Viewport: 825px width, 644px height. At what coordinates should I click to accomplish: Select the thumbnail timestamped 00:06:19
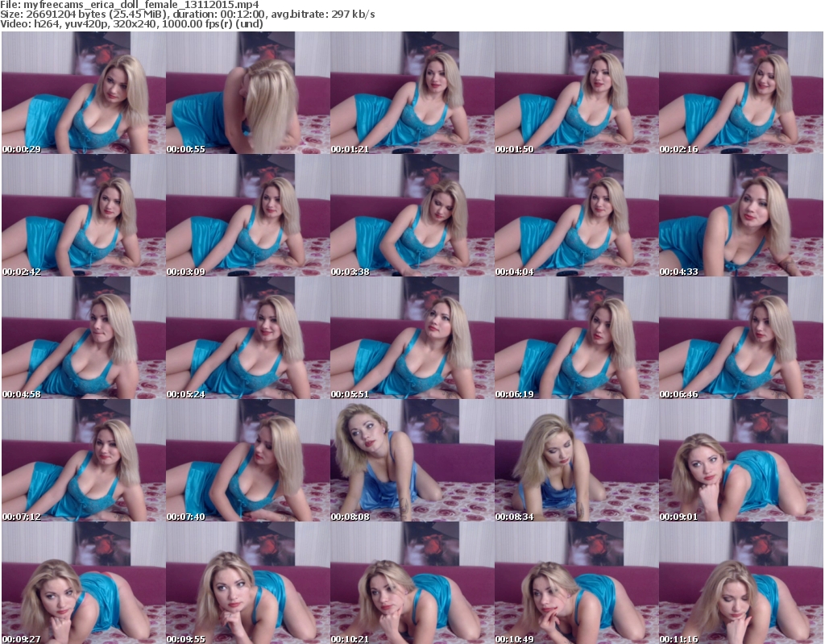pos(576,338)
